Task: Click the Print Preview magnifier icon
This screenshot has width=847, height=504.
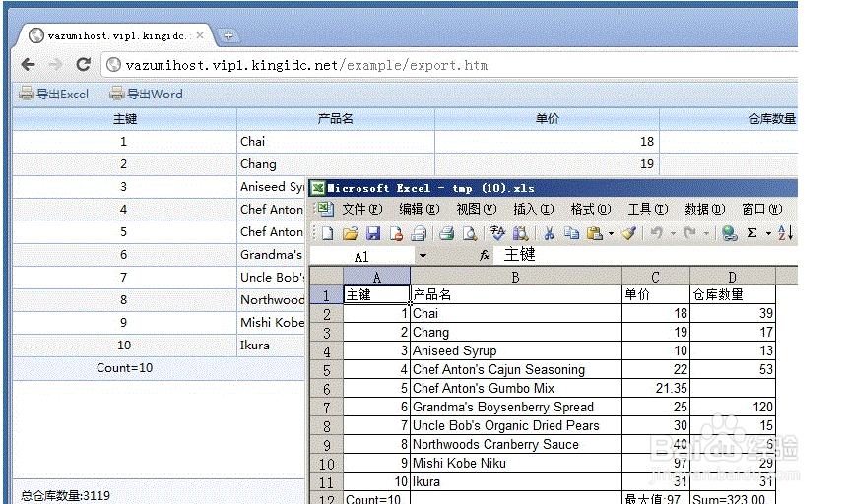Action: tap(470, 233)
